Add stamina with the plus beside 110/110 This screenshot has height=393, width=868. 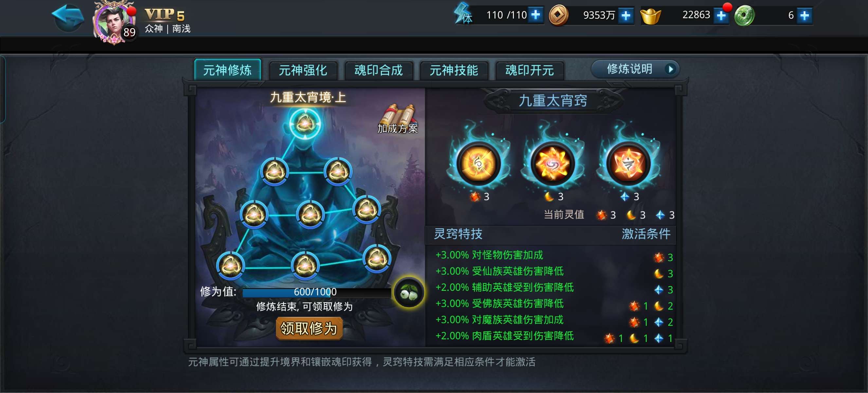[x=535, y=15]
